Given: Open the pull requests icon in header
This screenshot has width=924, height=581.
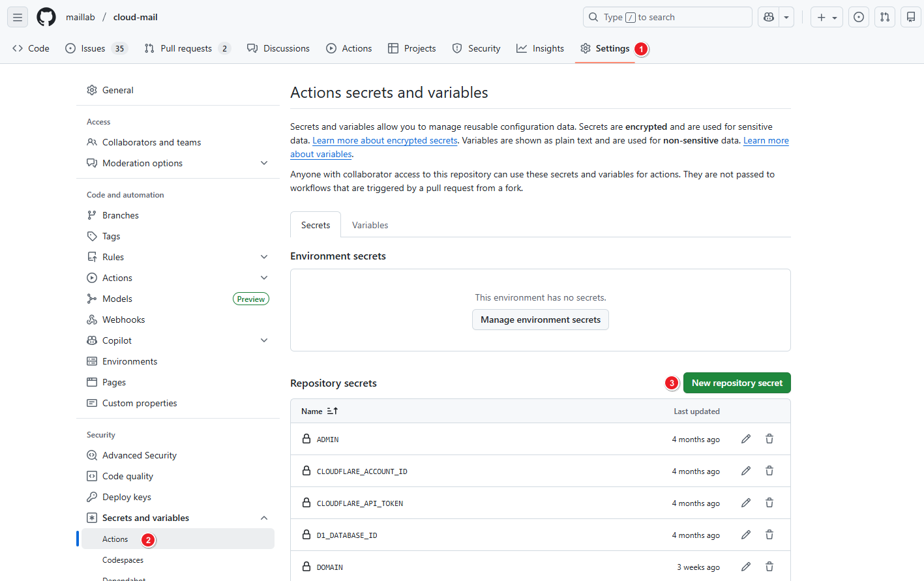Looking at the screenshot, I should 885,18.
